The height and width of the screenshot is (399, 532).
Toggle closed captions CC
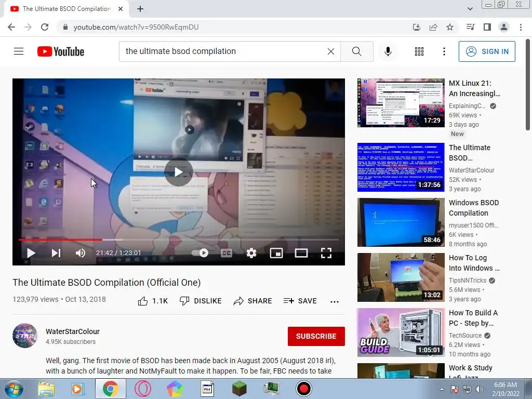[227, 253]
